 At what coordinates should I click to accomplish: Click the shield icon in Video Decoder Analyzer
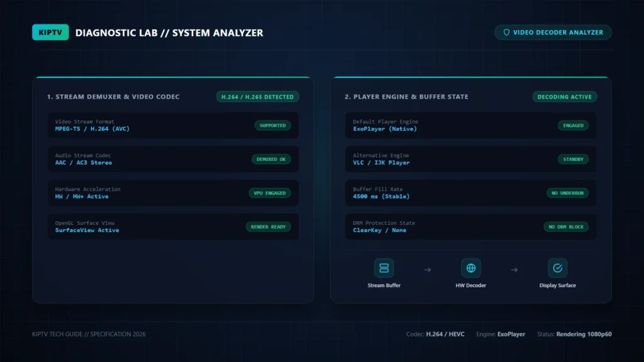coord(506,33)
